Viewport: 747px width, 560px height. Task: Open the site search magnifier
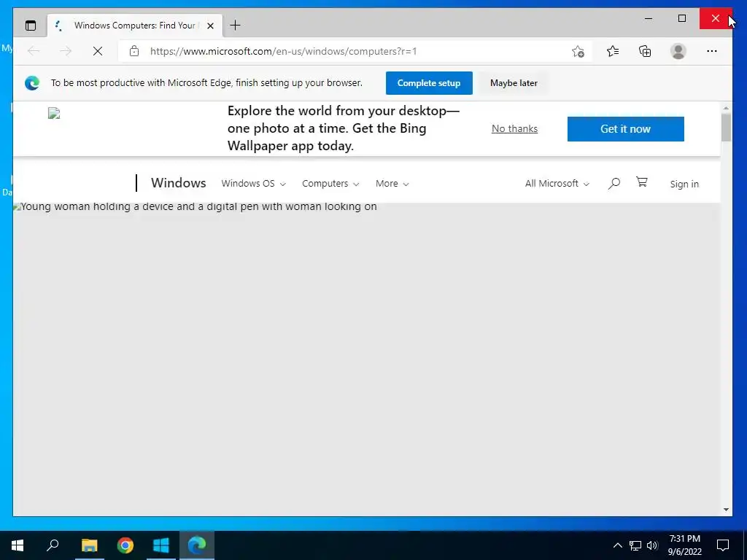[614, 183]
